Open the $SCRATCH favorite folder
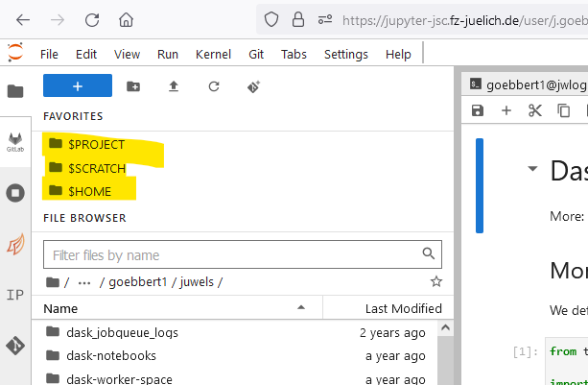588x385 pixels. [x=87, y=168]
